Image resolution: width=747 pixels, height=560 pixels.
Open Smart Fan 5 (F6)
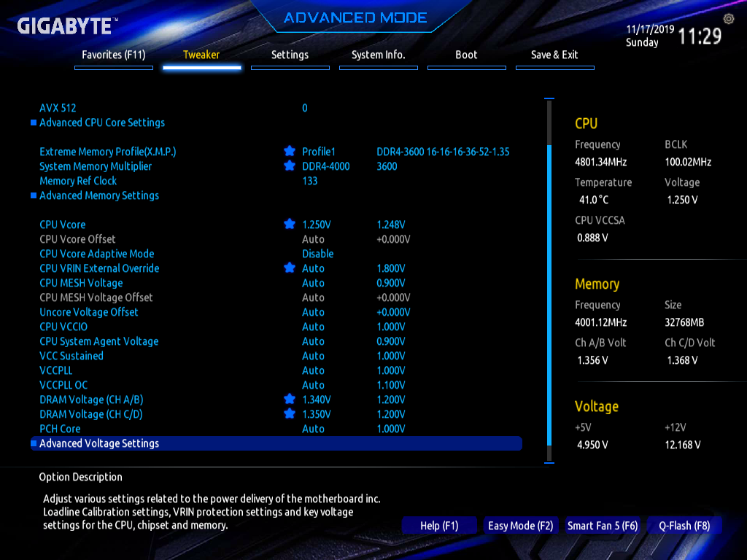(x=602, y=526)
